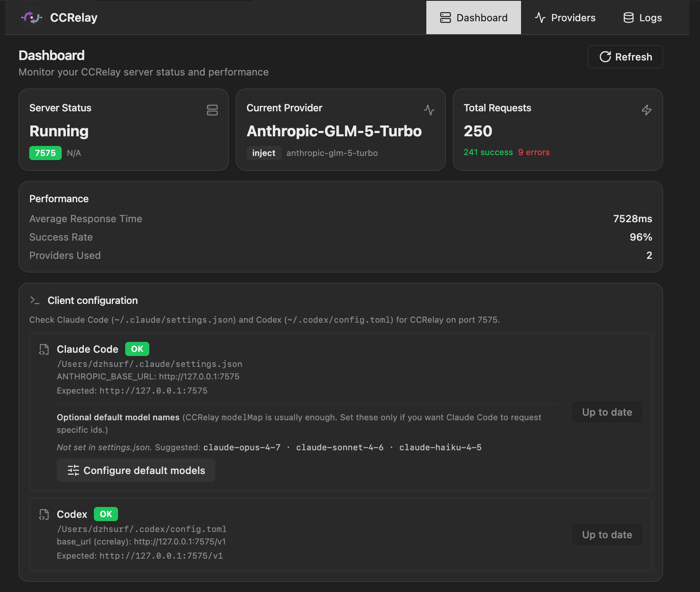Screen dimensions: 700x592
Task: Click the Average Response Time label
Action: click(x=86, y=219)
